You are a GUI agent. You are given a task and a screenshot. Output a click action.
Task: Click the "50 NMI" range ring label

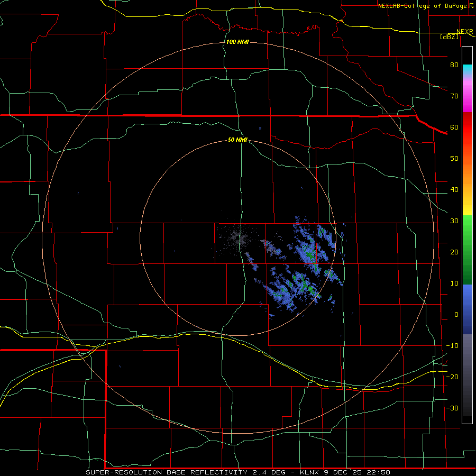pos(237,140)
